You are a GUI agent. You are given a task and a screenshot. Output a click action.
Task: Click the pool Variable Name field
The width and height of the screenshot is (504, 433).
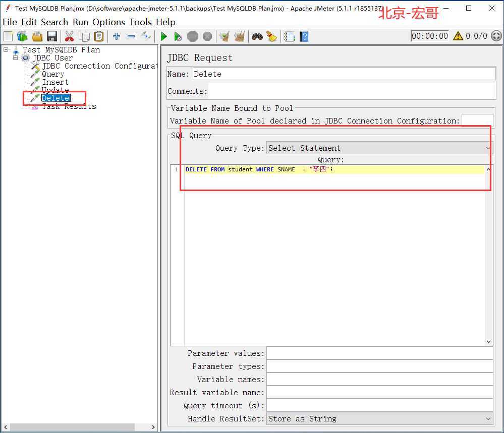click(x=477, y=121)
